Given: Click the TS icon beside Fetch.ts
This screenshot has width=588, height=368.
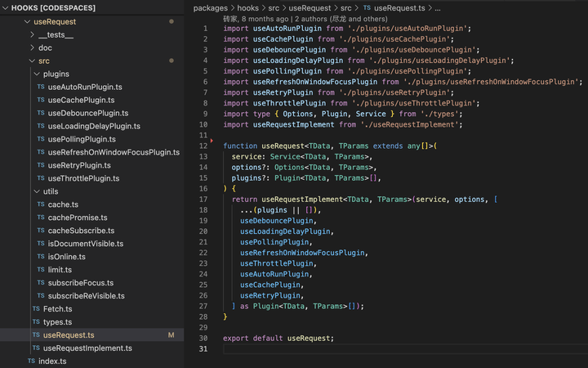Looking at the screenshot, I should (36, 309).
